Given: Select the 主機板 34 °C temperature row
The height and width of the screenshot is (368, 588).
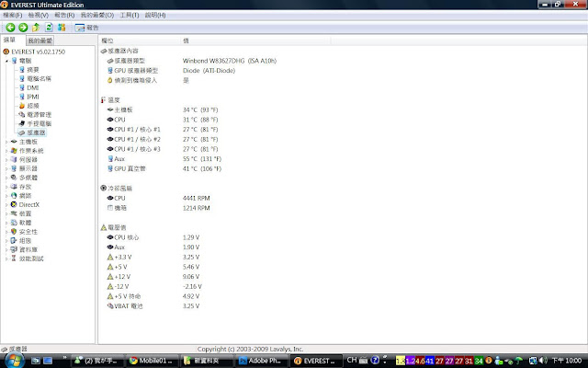Looking at the screenshot, I should [x=163, y=110].
